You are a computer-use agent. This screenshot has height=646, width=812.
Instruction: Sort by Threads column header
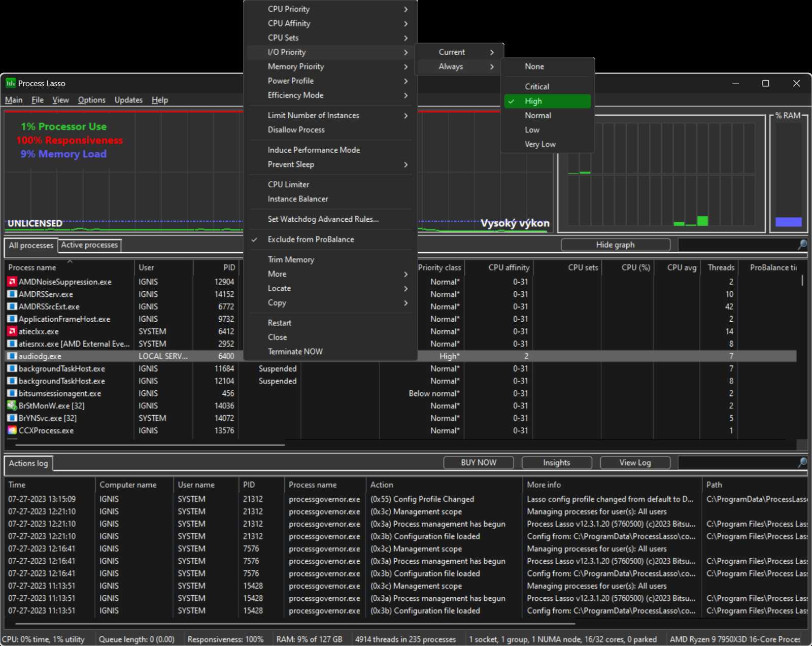[x=718, y=267]
